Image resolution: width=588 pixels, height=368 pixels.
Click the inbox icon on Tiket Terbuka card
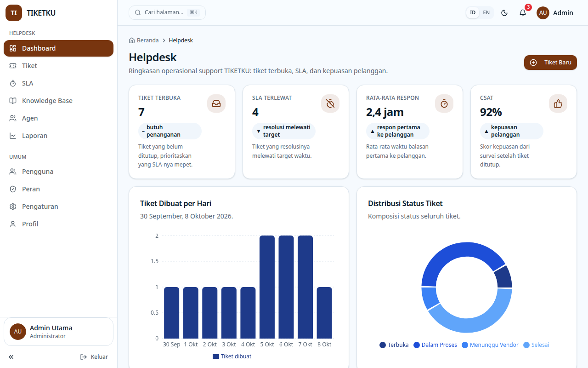(216, 103)
